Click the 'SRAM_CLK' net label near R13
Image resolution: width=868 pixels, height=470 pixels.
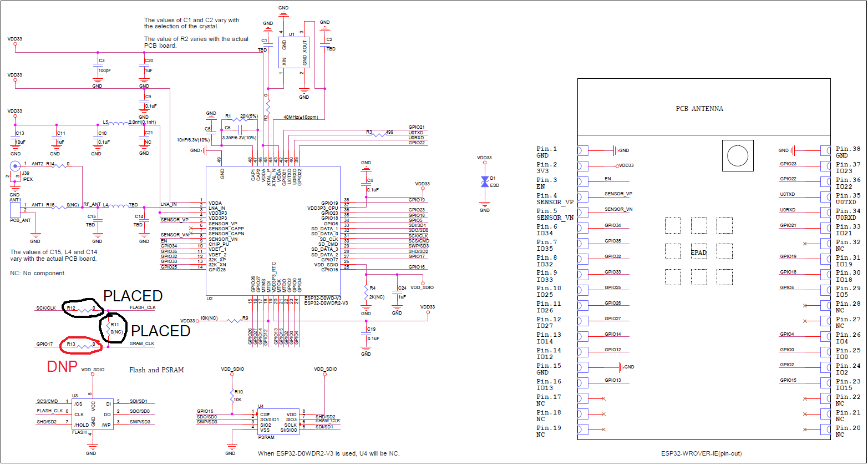142,344
